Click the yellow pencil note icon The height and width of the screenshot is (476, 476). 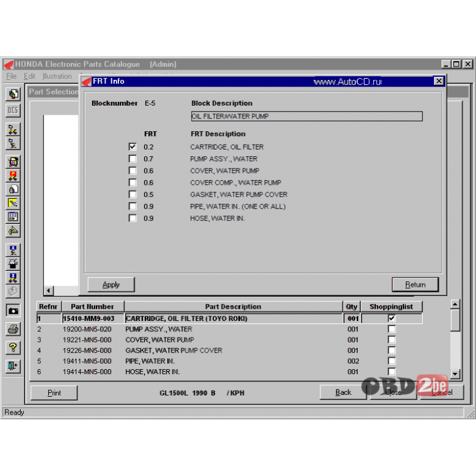point(13,203)
